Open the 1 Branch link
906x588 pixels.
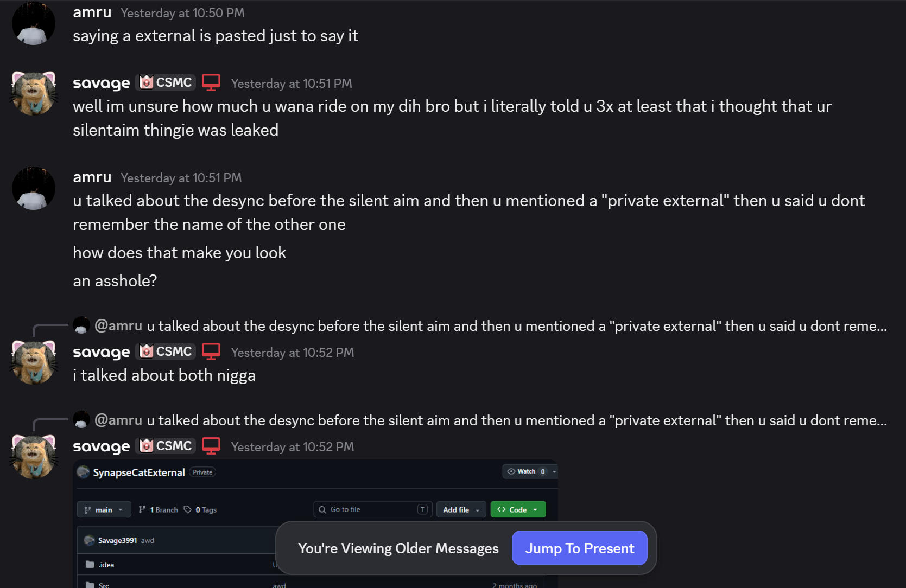coord(159,509)
